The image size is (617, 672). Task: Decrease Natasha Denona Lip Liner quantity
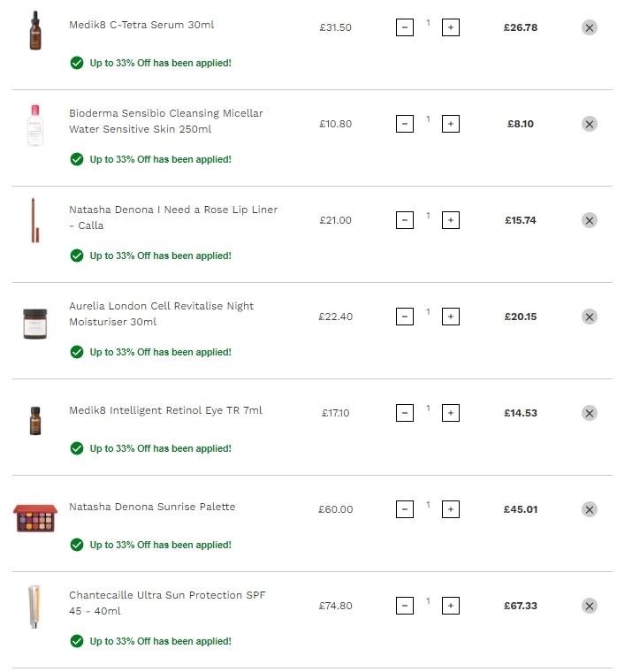(405, 220)
